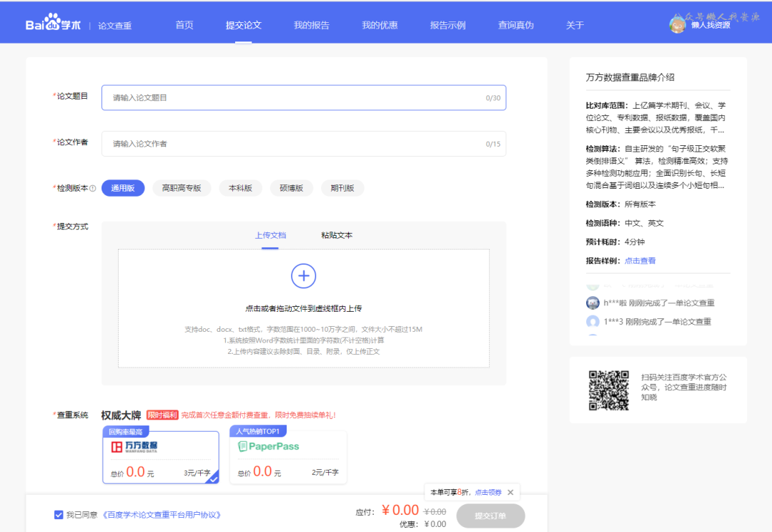Click the QR code image

click(609, 390)
